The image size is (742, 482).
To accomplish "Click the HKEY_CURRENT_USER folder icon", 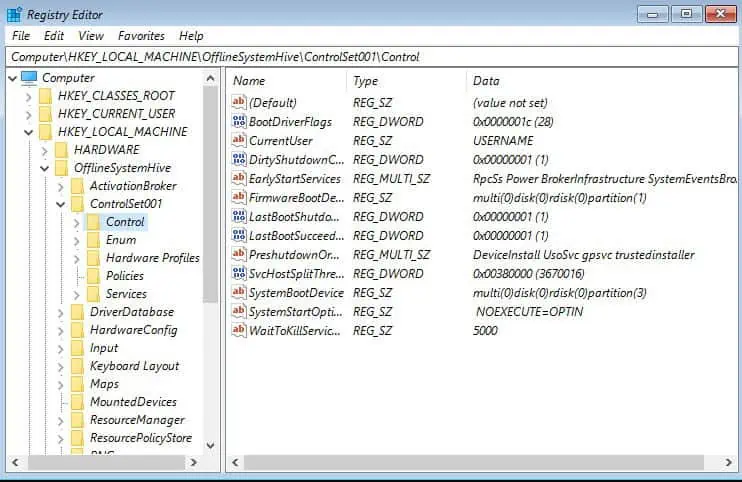I will 45,114.
